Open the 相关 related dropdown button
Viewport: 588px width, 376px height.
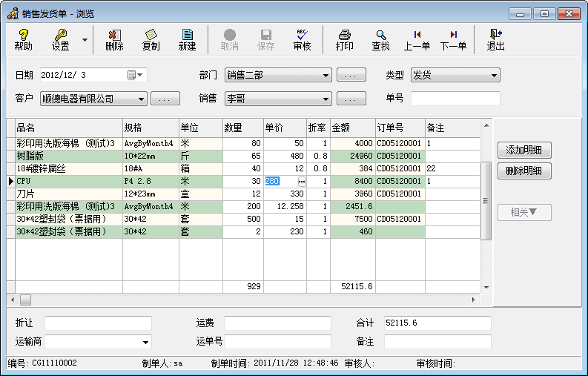[x=524, y=212]
